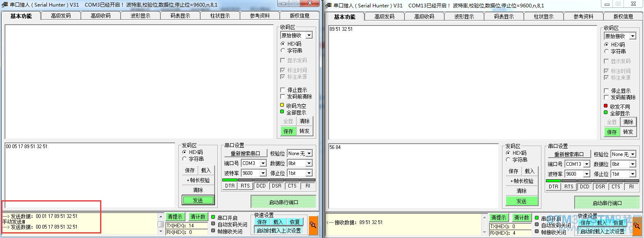Open 版权信息 tab in COM13 window

[623, 16]
